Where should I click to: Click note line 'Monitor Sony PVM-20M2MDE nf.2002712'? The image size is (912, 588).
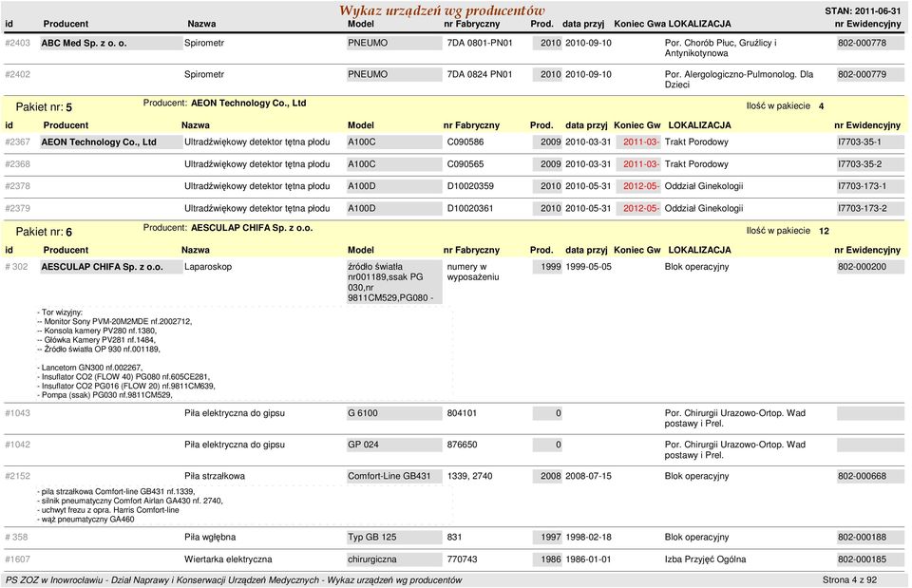click(x=115, y=322)
